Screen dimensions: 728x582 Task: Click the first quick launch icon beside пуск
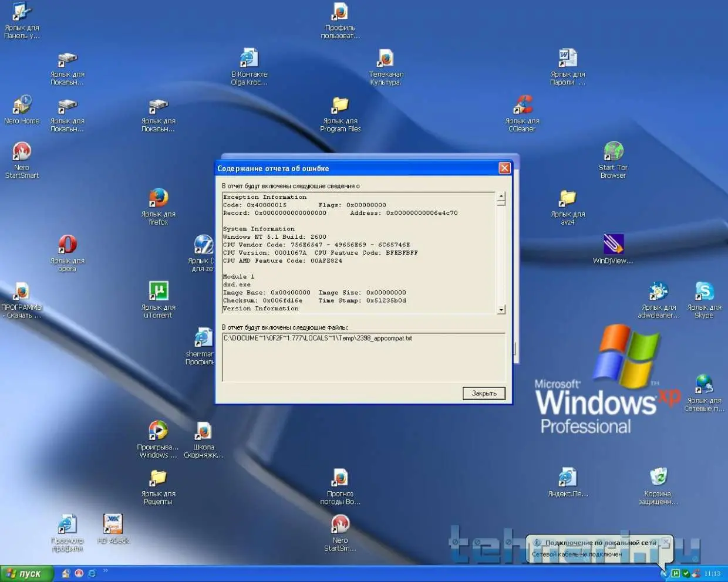point(66,573)
